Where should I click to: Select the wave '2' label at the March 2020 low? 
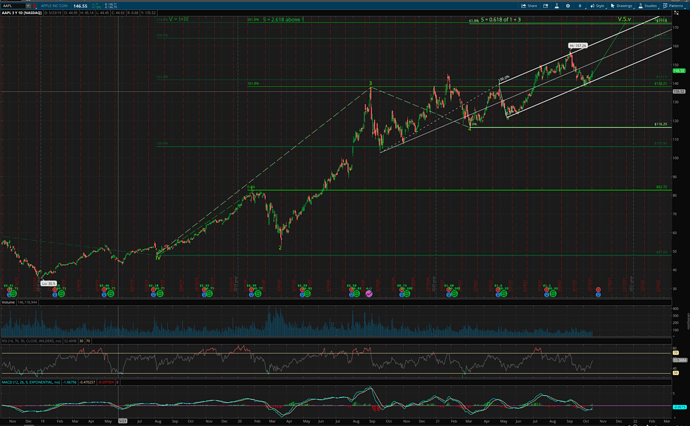pyautogui.click(x=280, y=248)
